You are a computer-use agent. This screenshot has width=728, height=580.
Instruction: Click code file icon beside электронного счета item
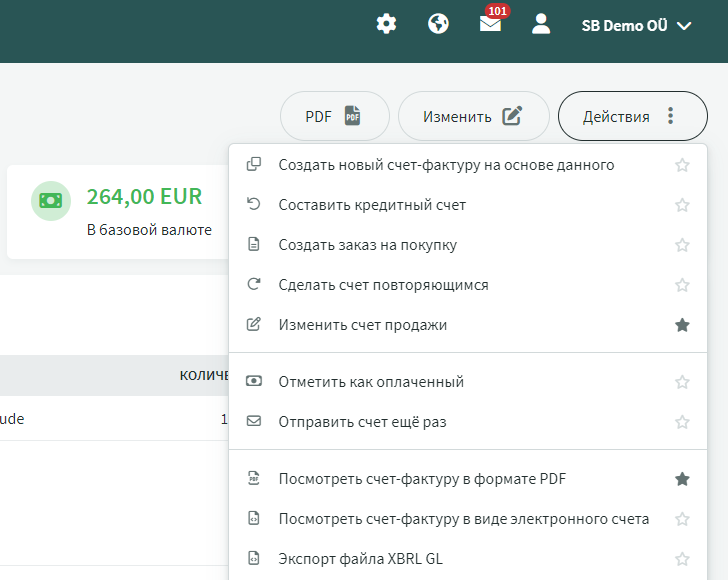254,518
